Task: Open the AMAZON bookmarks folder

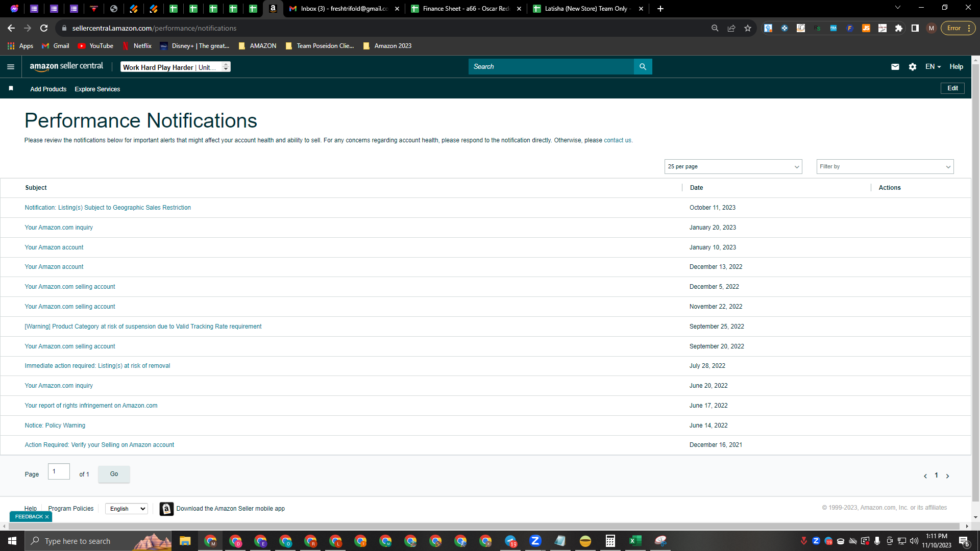Action: point(257,46)
